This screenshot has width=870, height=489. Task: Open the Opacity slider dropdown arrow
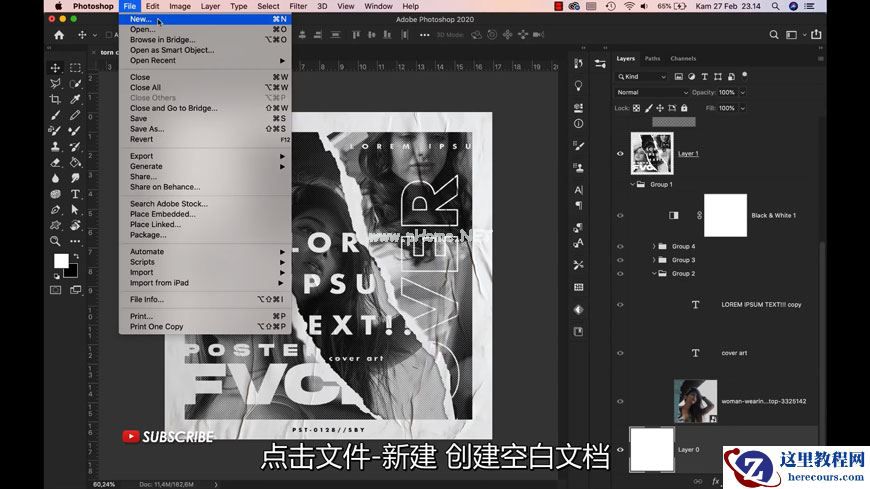pos(742,93)
